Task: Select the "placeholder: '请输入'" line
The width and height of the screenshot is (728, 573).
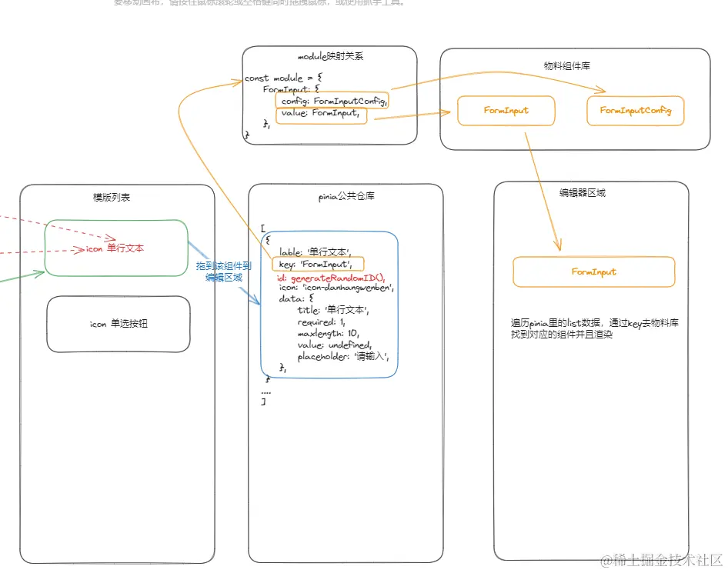Action: pyautogui.click(x=343, y=356)
